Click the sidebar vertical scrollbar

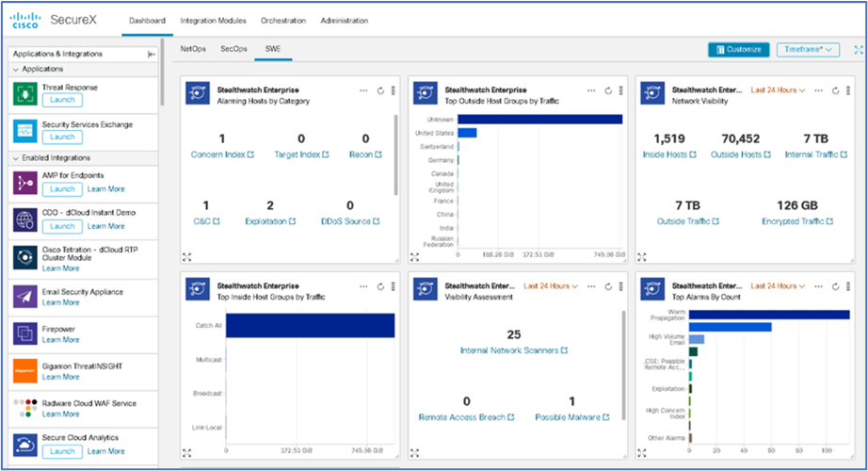tap(162, 72)
